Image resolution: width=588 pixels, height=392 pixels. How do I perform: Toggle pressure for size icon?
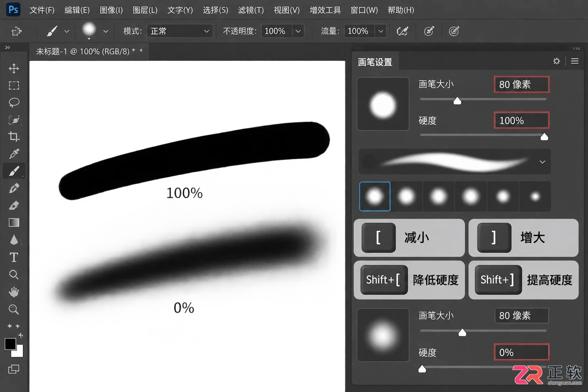454,31
